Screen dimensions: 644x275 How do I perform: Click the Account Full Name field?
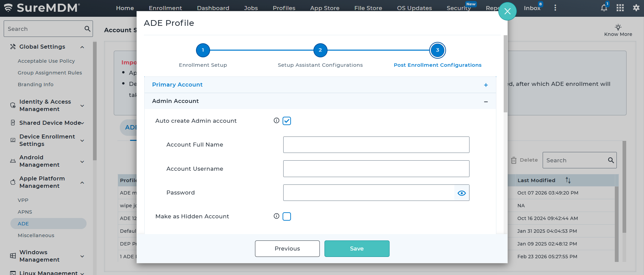pos(376,145)
